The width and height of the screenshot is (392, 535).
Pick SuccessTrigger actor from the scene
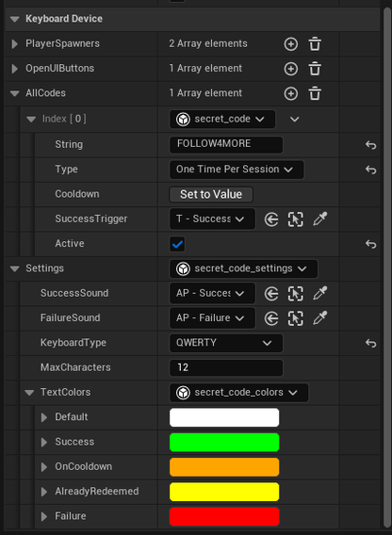point(295,219)
